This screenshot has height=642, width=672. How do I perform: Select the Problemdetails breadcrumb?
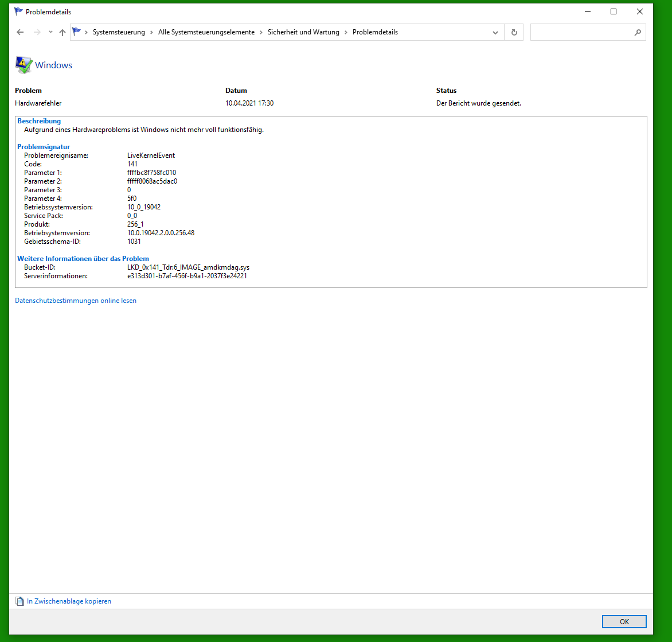(x=375, y=32)
